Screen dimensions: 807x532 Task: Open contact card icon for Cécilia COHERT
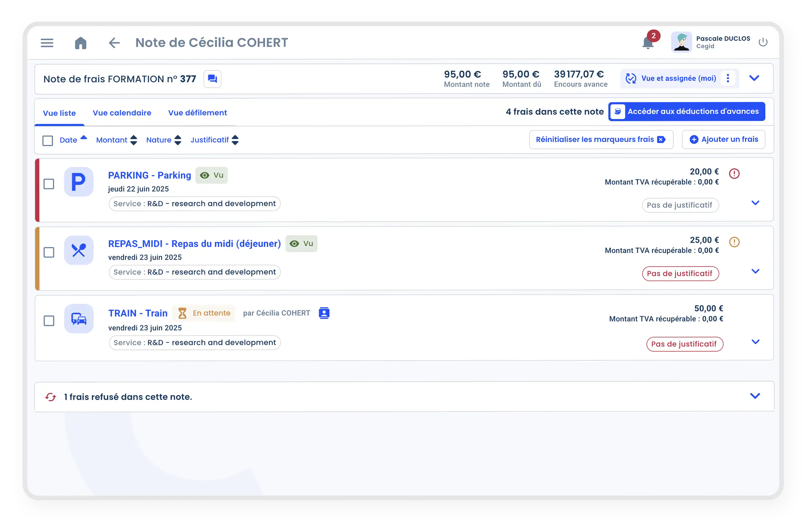click(x=324, y=313)
